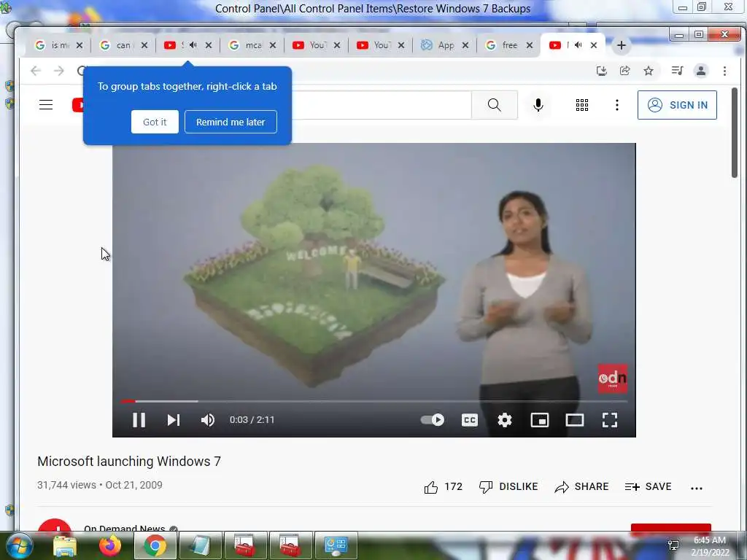
Task: Toggle the autoplay switch
Action: click(433, 419)
